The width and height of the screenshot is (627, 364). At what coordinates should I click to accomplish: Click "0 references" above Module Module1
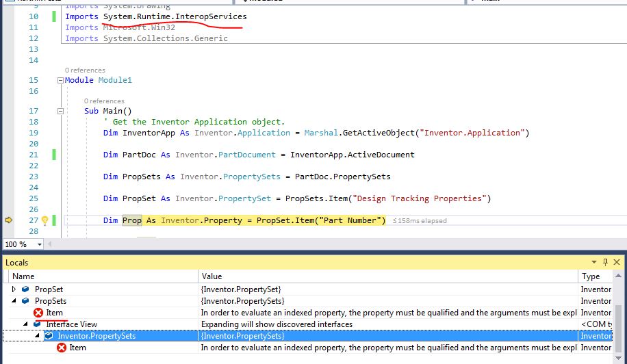click(x=85, y=70)
